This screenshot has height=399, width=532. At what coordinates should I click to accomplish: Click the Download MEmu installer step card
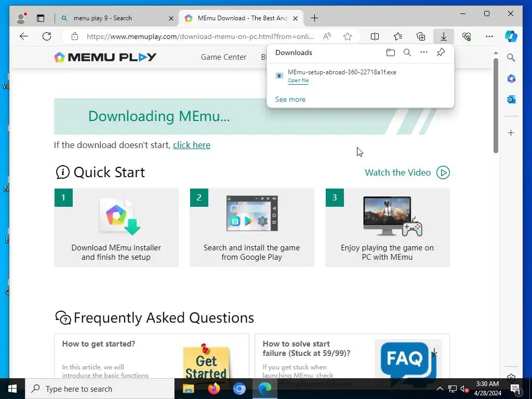click(x=116, y=228)
